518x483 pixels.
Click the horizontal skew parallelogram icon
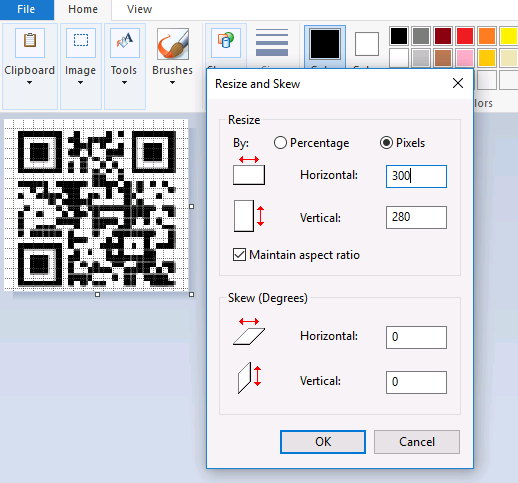[249, 331]
